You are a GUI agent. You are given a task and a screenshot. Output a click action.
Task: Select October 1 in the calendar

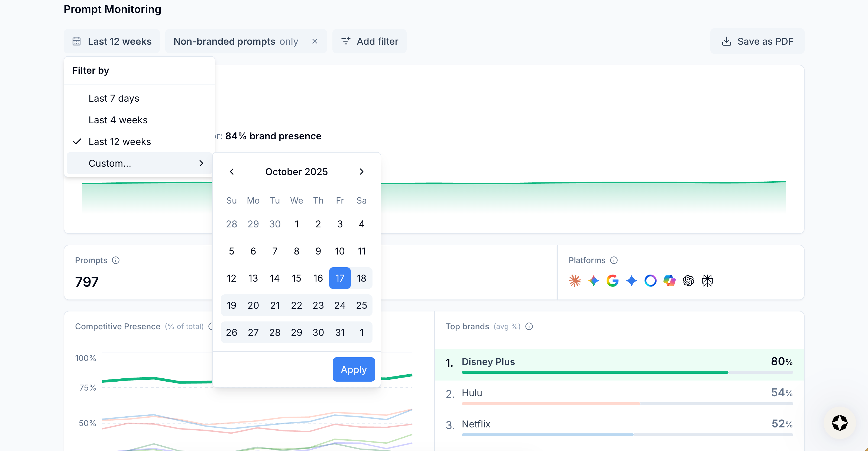297,224
